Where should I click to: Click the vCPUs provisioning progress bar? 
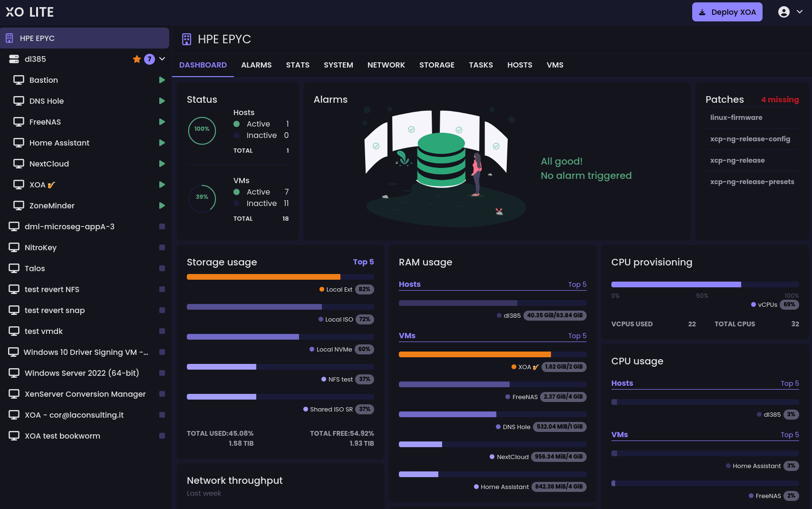coord(705,284)
